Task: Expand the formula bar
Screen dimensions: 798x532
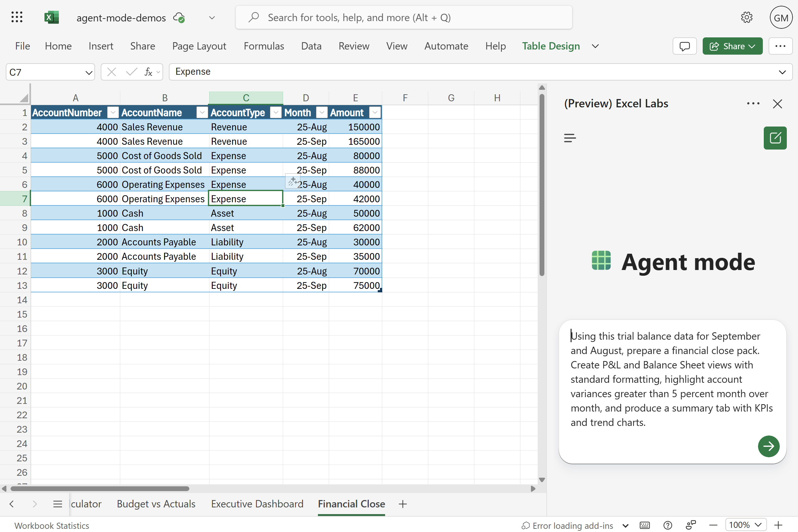Action: pos(782,72)
